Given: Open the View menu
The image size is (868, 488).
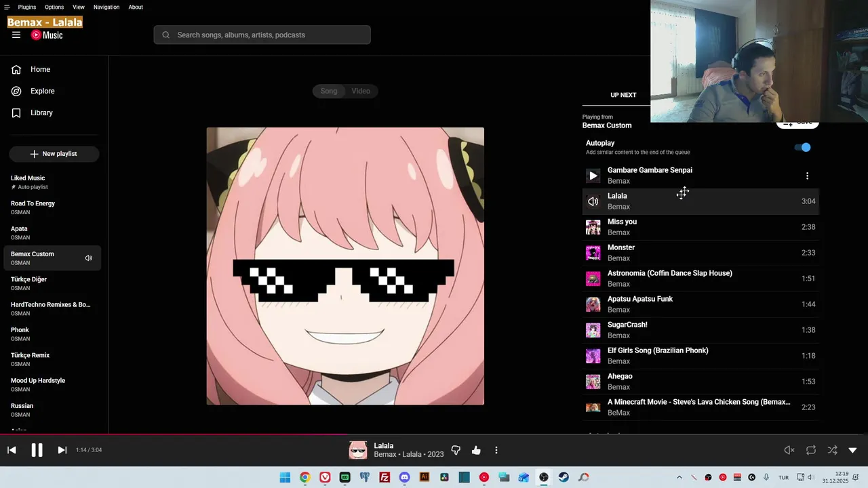Looking at the screenshot, I should [x=79, y=7].
